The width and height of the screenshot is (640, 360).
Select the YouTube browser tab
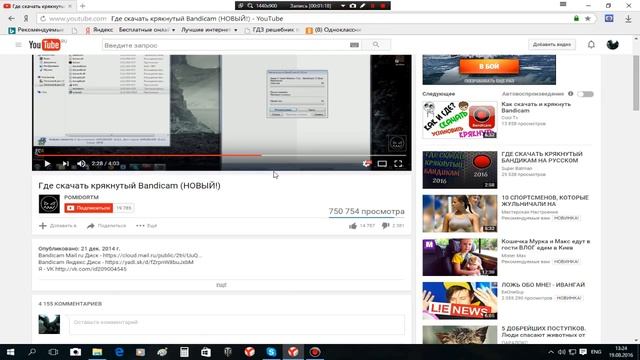pos(38,6)
